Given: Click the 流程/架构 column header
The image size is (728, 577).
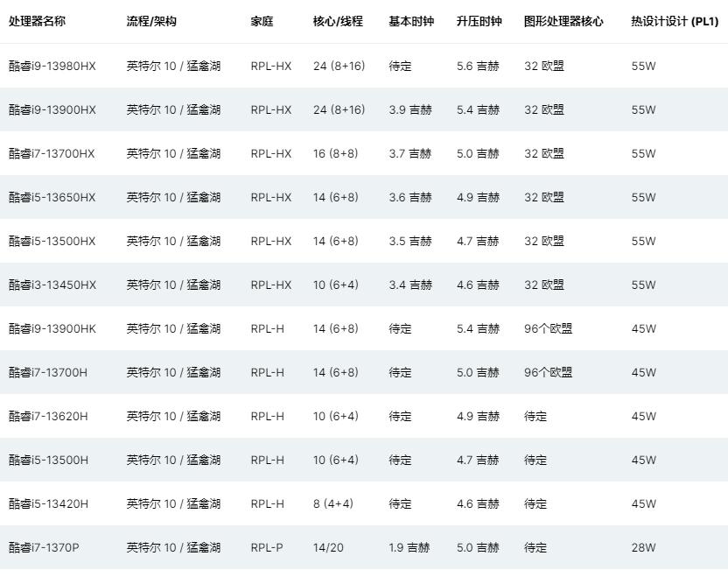Looking at the screenshot, I should point(151,21).
